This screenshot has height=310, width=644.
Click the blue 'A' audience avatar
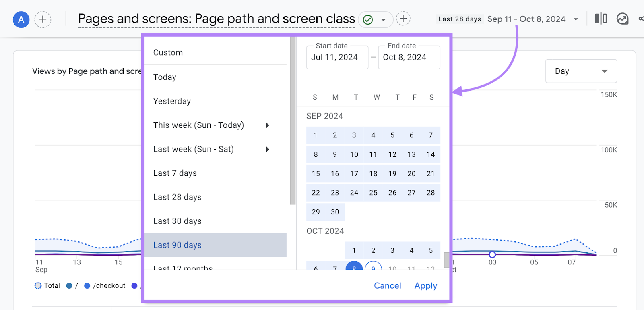point(21,19)
